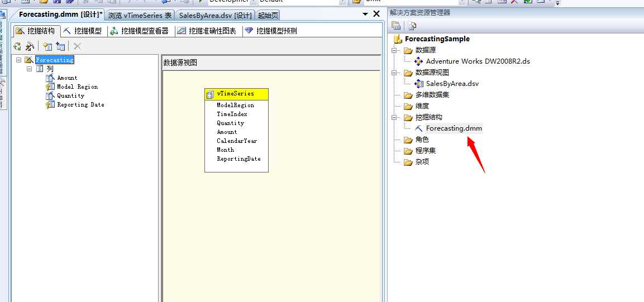Open the 挖掘模型预测 tab
The height and width of the screenshot is (302, 644).
[271, 31]
